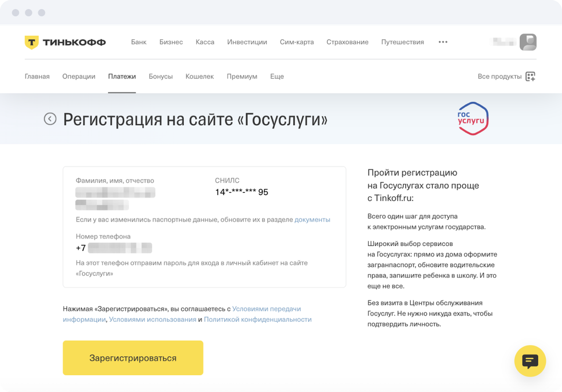Click the Gosuslugi logo
Image resolution: width=562 pixels, height=392 pixels.
click(x=473, y=119)
